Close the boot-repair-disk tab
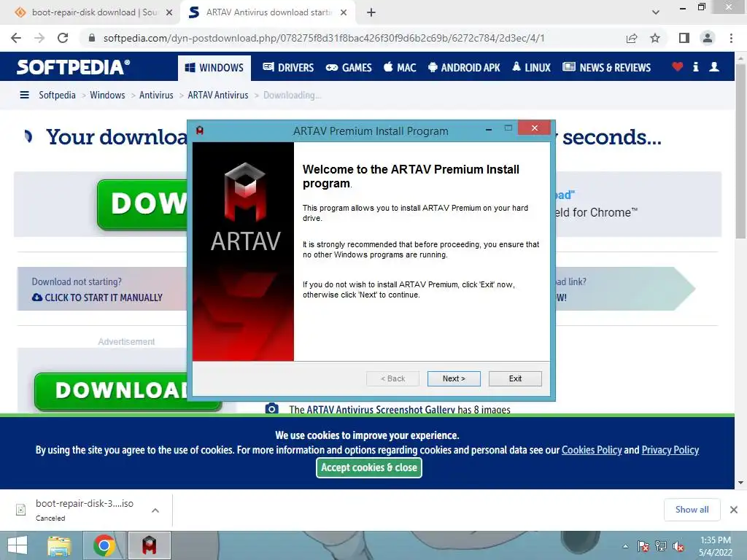 point(169,13)
